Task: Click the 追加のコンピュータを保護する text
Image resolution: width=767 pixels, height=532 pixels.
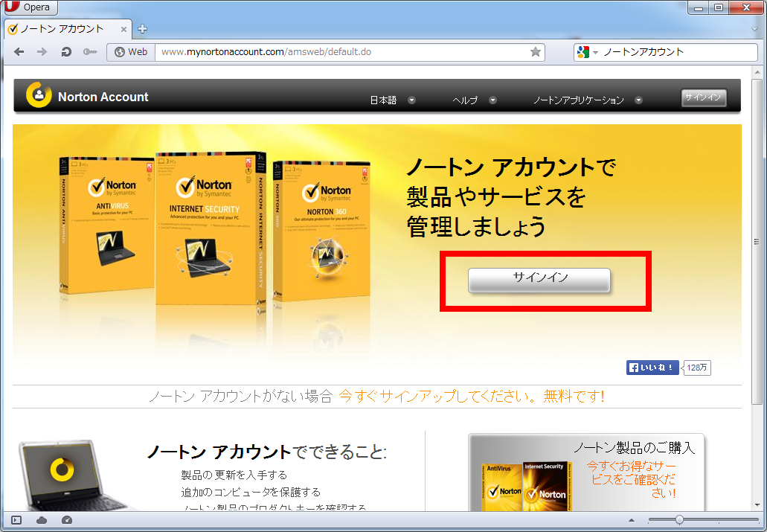Action: coord(251,492)
